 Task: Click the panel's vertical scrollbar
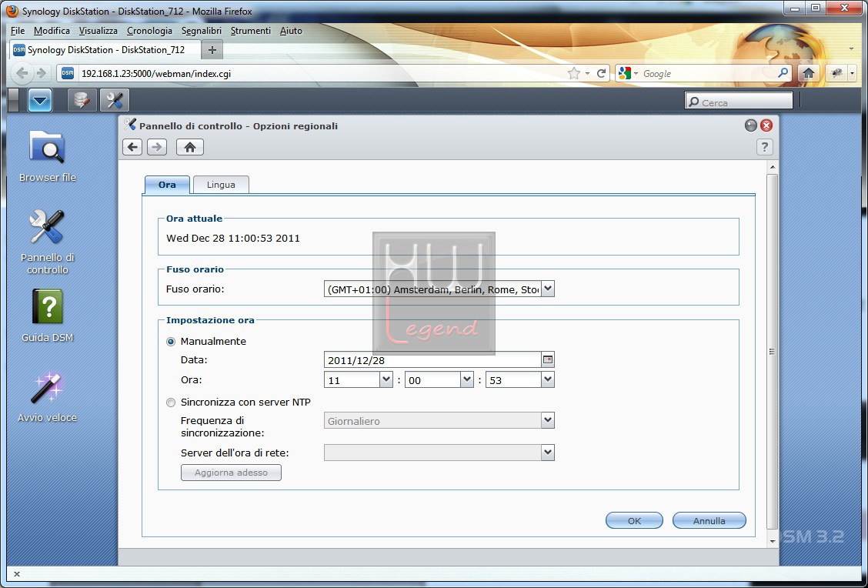pyautogui.click(x=773, y=351)
